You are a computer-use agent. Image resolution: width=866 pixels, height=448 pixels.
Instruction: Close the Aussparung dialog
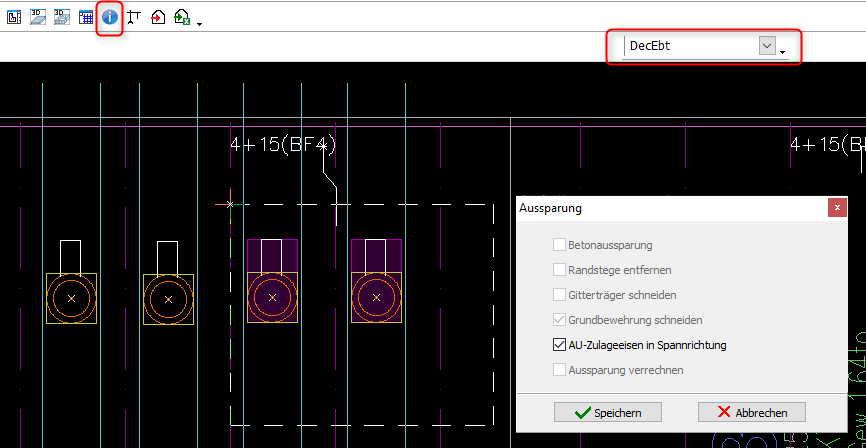[x=837, y=208]
